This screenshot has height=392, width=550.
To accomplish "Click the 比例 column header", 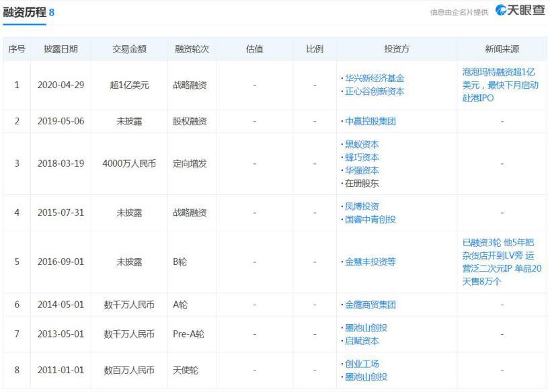I will [x=315, y=49].
